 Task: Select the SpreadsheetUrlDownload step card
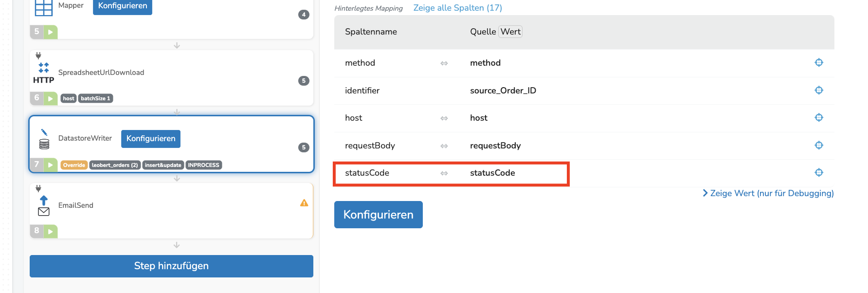171,78
